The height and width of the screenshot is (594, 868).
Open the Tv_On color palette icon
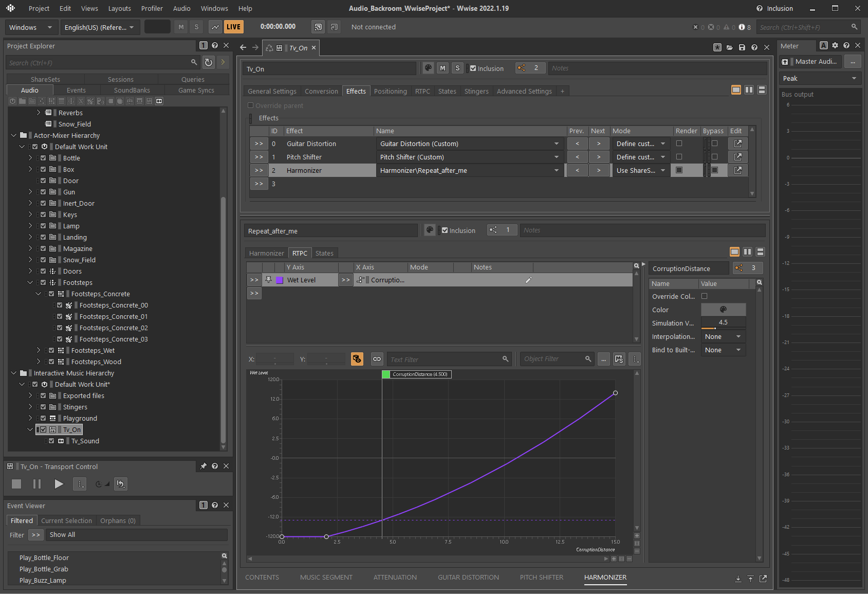tap(428, 68)
